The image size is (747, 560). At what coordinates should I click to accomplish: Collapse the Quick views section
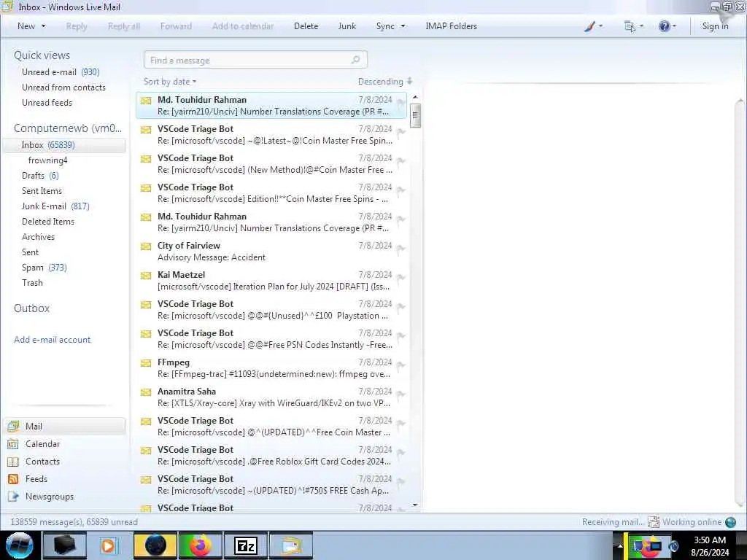[x=42, y=55]
